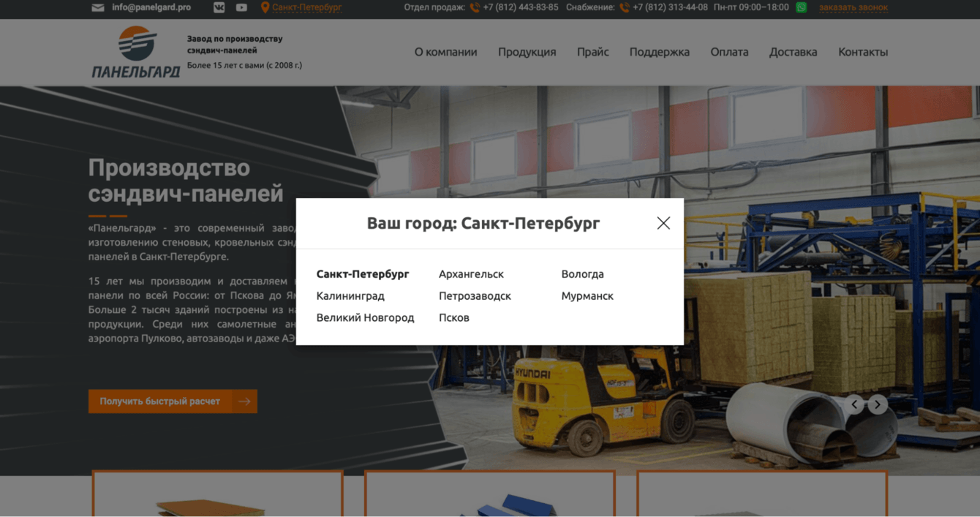Screen dimensions: 980x517
Task: Select Мурманск city
Action: (x=587, y=296)
